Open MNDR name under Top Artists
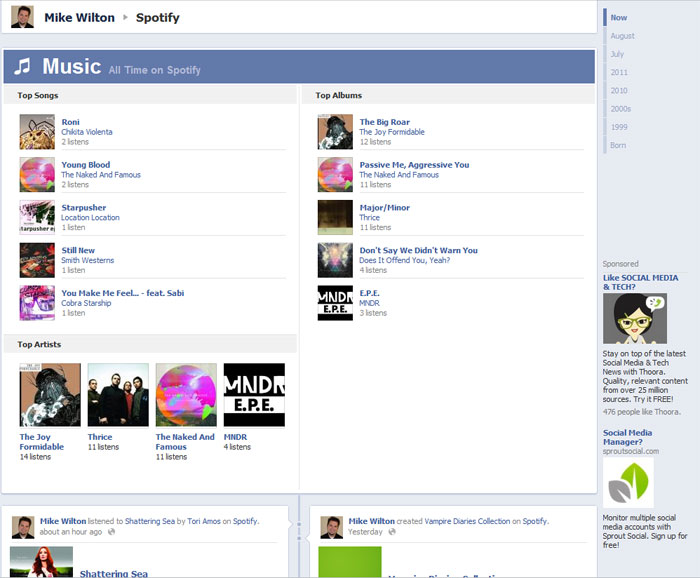Image resolution: width=700 pixels, height=578 pixels. pyautogui.click(x=235, y=437)
